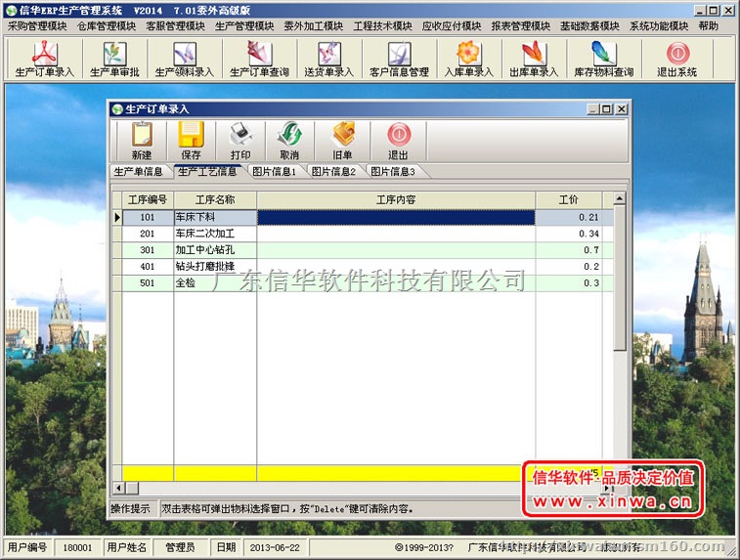The height and width of the screenshot is (560, 740).
Task: Open 客户信息管理 toolbar icon
Action: tap(399, 59)
